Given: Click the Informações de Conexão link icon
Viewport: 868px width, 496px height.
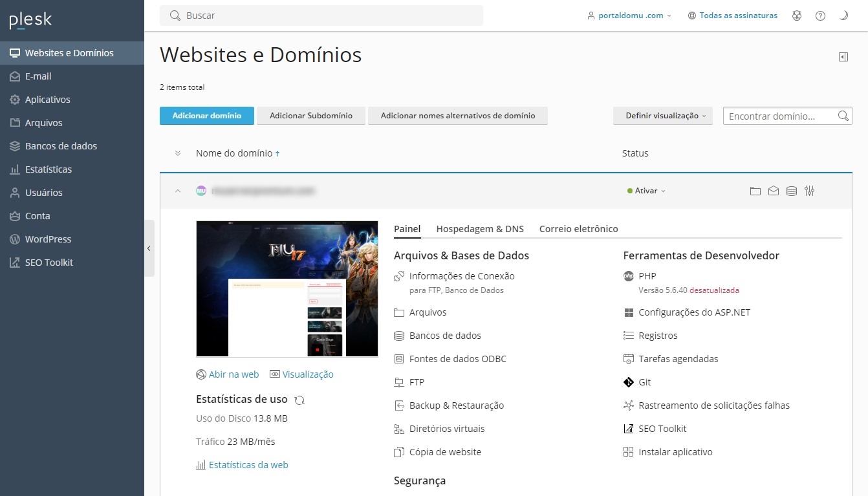Looking at the screenshot, I should [399, 276].
